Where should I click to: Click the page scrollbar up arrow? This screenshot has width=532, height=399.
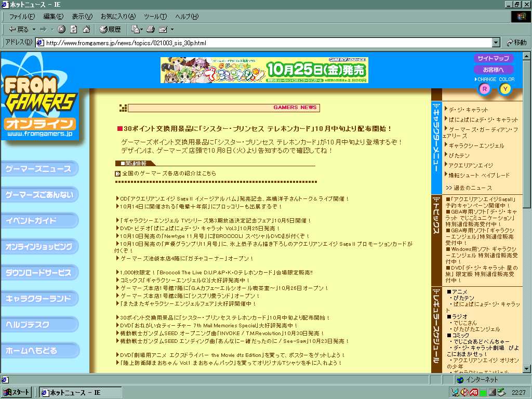pyautogui.click(x=527, y=56)
